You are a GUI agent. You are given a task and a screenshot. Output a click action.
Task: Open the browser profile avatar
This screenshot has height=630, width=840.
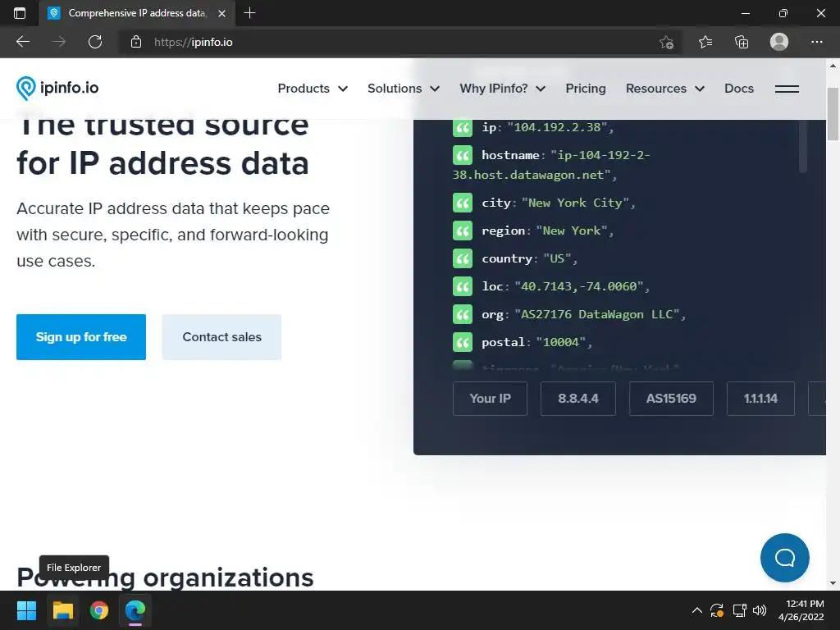[x=779, y=42]
